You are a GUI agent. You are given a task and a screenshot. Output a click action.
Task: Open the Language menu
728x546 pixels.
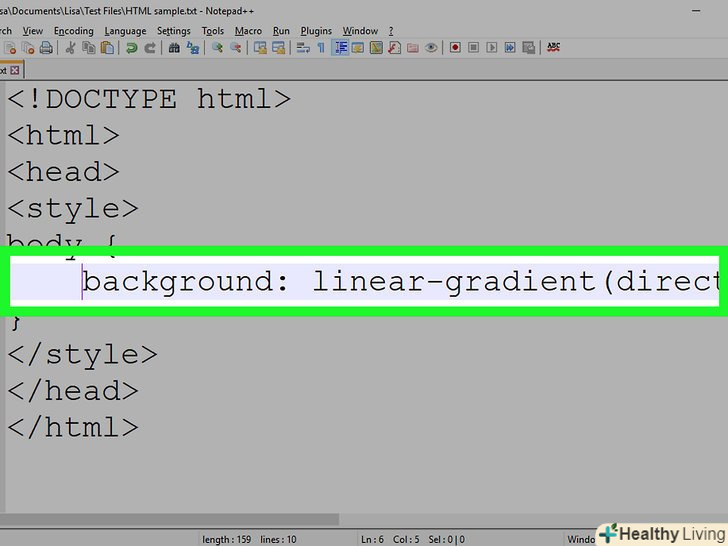(125, 31)
